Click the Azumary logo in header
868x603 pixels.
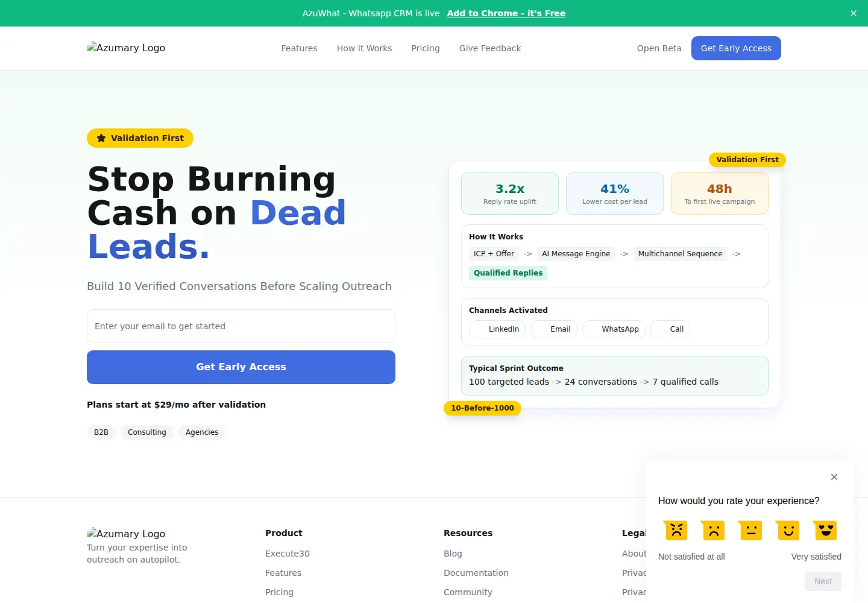(x=126, y=48)
